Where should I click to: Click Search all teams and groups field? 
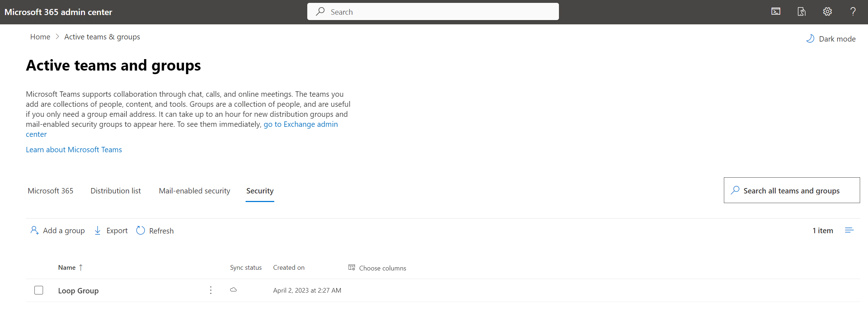coord(792,190)
